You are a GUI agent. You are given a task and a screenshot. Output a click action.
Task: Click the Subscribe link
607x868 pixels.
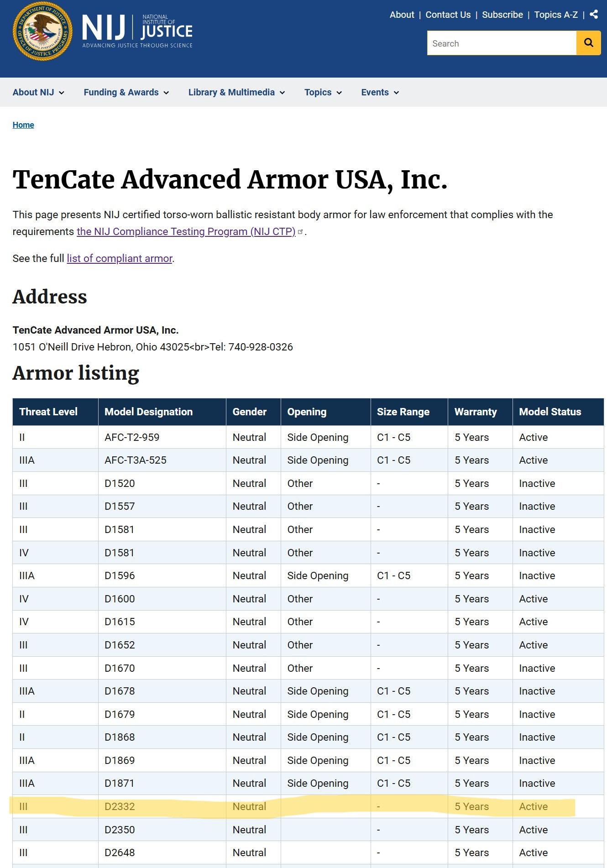point(502,15)
